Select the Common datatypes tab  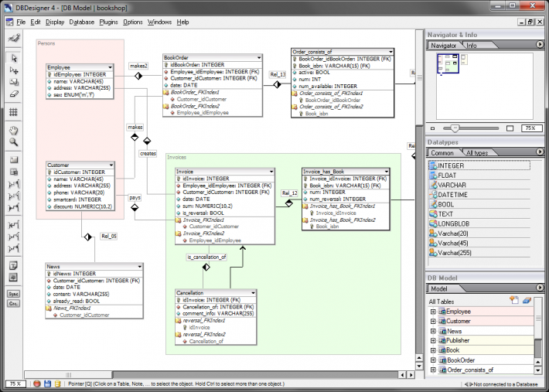click(x=442, y=153)
